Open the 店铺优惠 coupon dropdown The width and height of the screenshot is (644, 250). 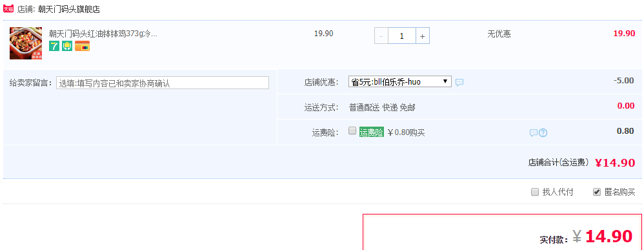[x=400, y=81]
